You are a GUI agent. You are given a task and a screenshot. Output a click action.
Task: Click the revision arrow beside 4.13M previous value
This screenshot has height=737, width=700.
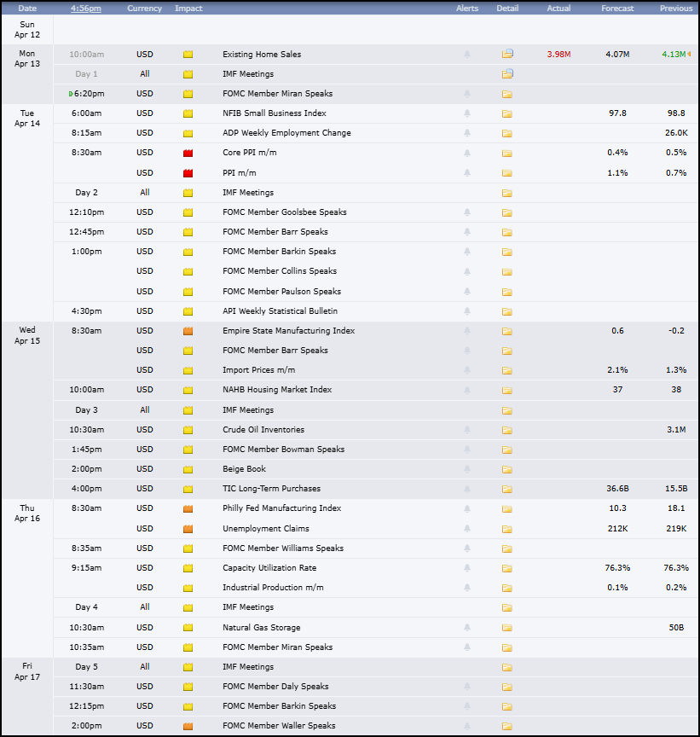tap(687, 54)
